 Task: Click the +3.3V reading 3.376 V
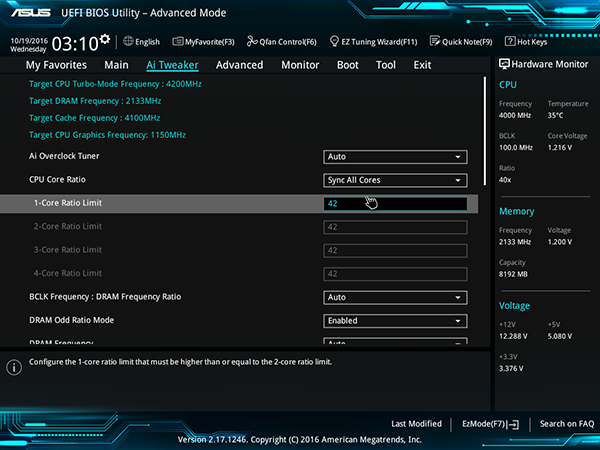511,368
